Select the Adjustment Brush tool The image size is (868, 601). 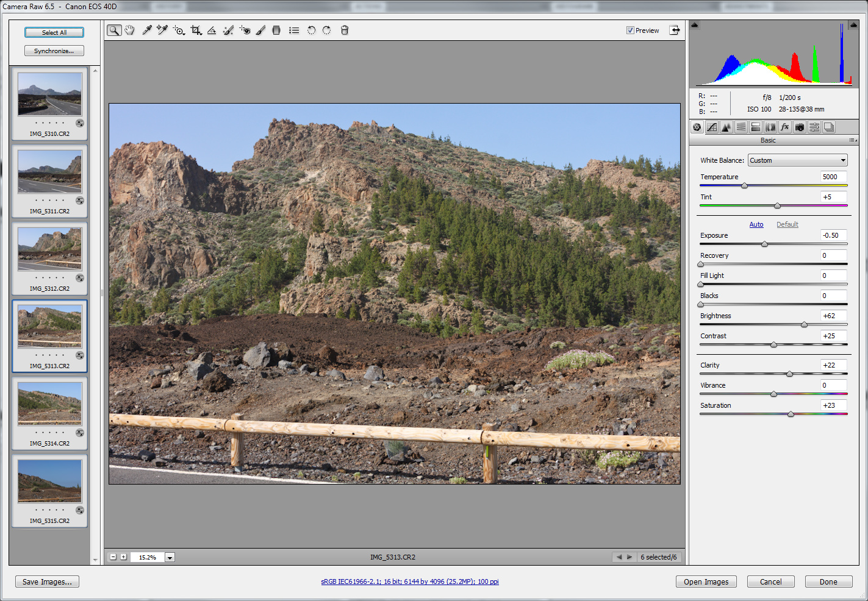[260, 30]
